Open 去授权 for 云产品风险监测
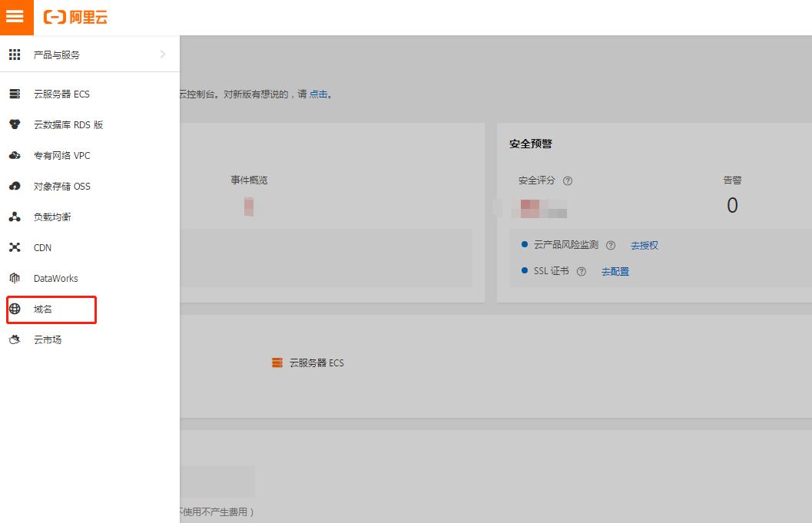812x523 pixels. coord(645,245)
